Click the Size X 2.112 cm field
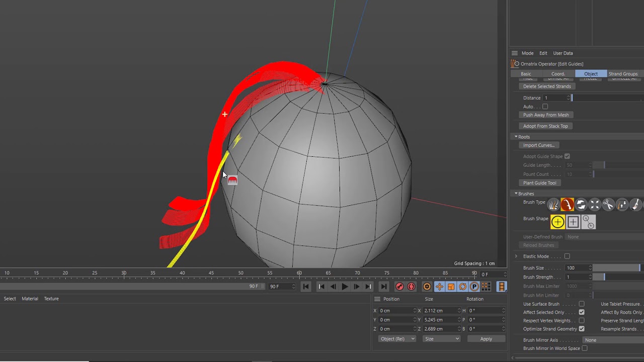Image resolution: width=644 pixels, height=362 pixels. [441, 311]
